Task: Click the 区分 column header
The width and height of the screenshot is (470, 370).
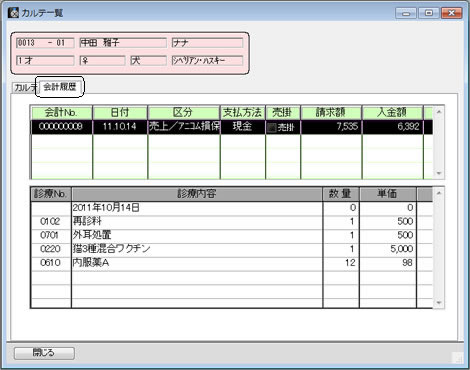Action: point(184,113)
